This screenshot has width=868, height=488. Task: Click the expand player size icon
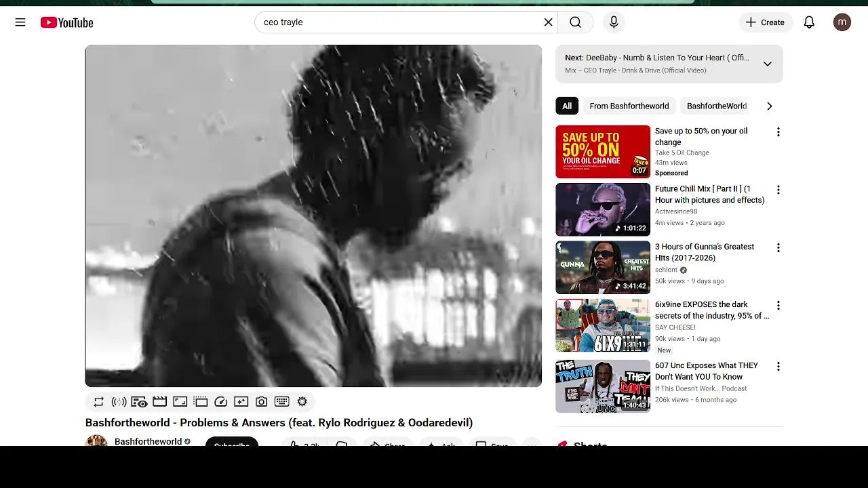[x=180, y=402]
